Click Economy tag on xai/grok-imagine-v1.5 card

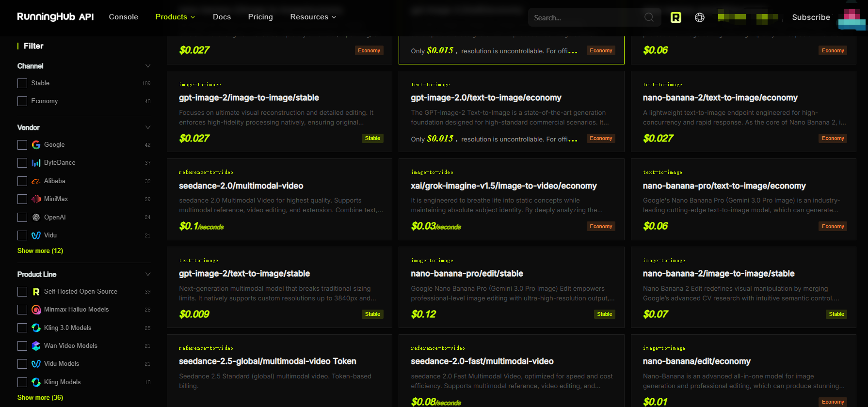(x=601, y=227)
